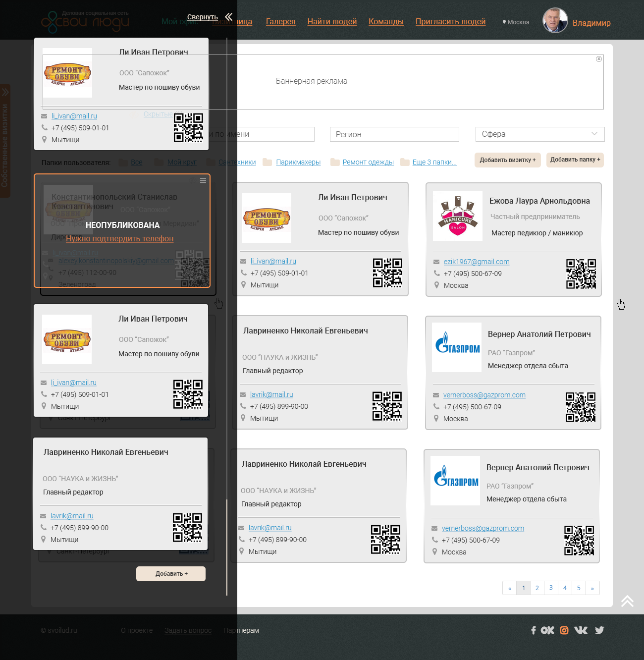The height and width of the screenshot is (660, 644).
Task: Click Владимир's profile avatar
Action: (555, 21)
